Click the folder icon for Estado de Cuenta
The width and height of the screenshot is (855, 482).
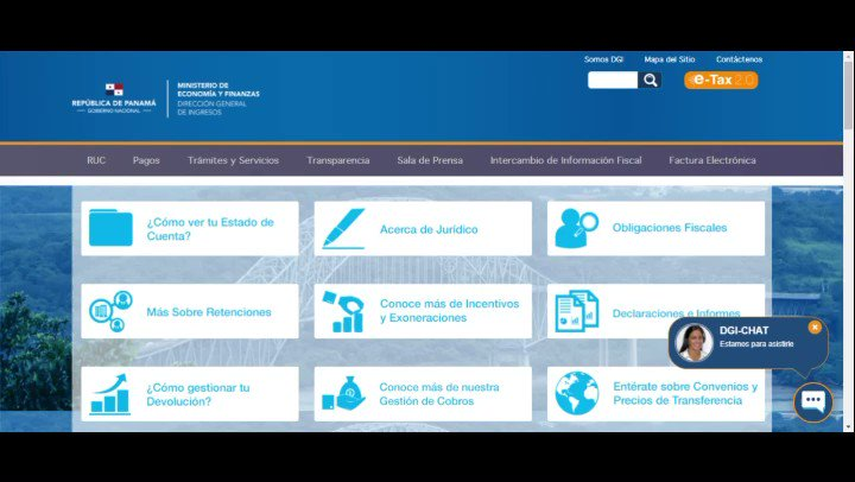[110, 228]
